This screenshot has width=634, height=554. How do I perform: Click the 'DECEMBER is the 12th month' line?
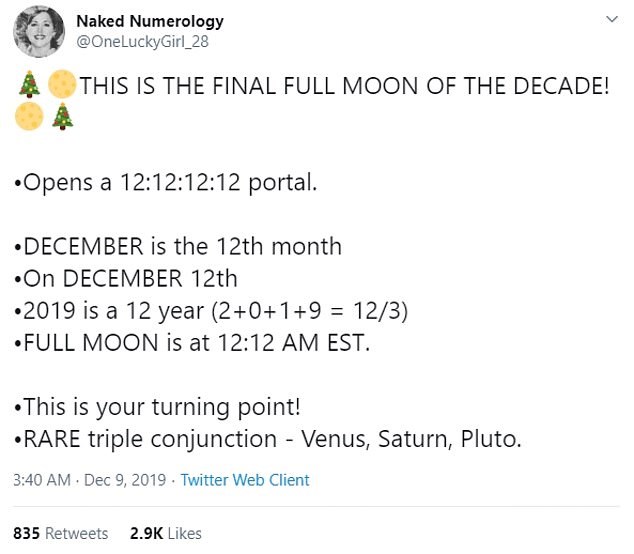tap(178, 247)
